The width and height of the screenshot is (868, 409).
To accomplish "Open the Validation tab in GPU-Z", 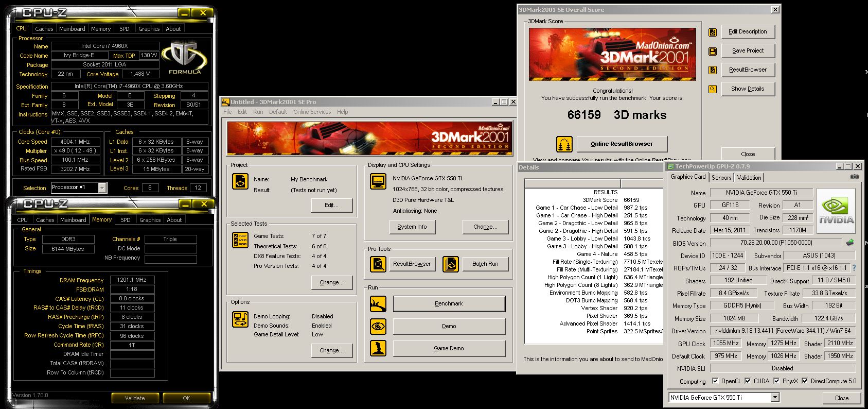I will (x=749, y=178).
